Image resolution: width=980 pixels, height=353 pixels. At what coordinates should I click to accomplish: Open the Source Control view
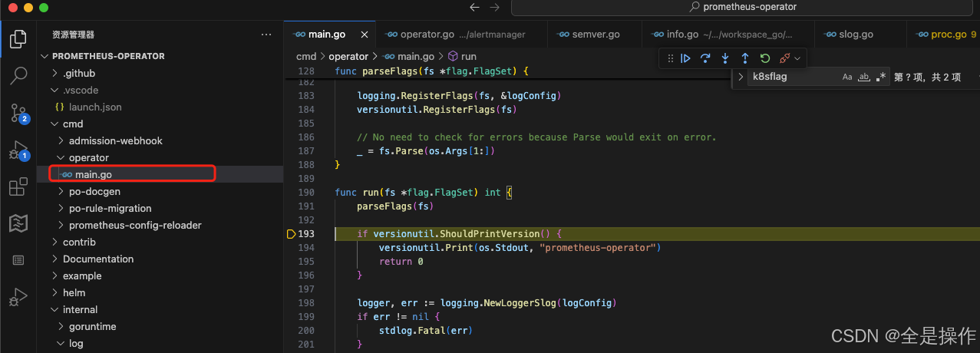(18, 114)
